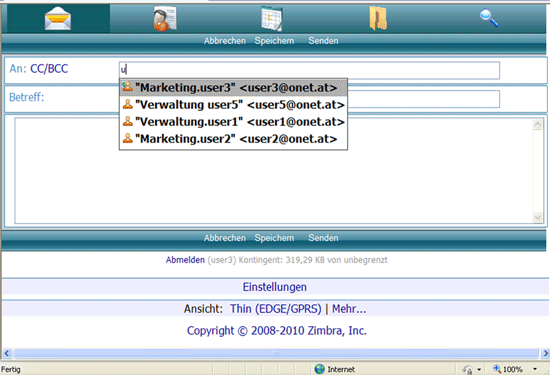The width and height of the screenshot is (550, 375).
Task: Click contact icon beside Marketing.user3
Action: (x=128, y=86)
